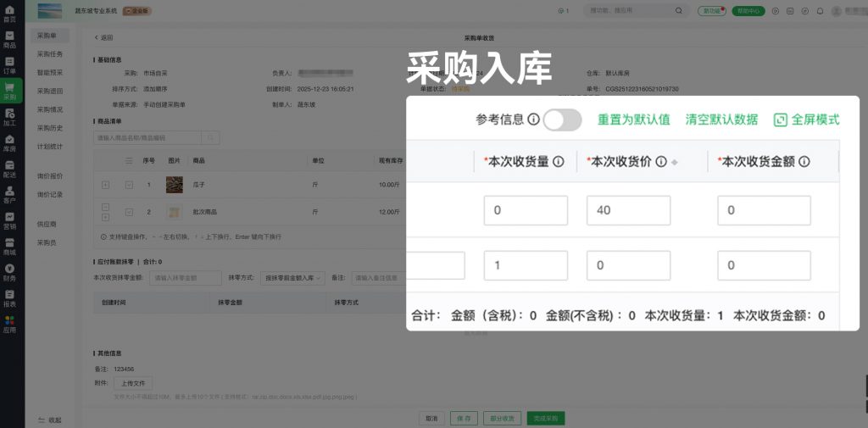Collapse the sidebar using 收起

point(49,420)
